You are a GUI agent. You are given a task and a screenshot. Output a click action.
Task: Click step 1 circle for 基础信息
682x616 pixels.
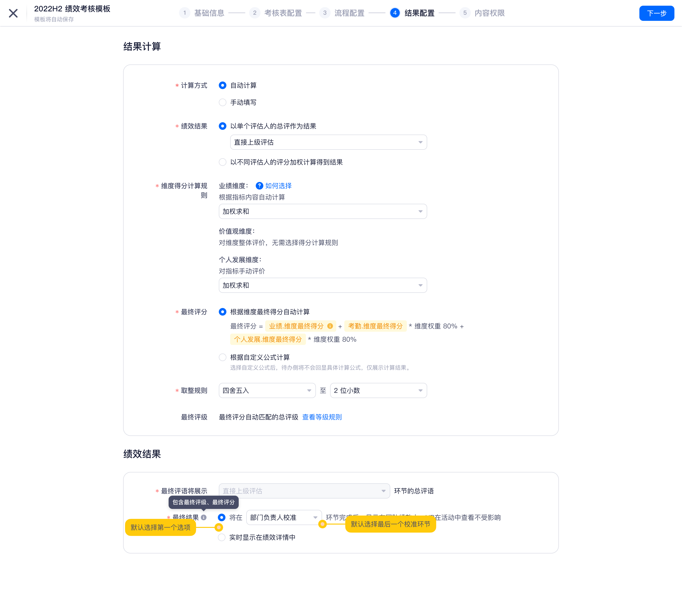[x=184, y=13]
